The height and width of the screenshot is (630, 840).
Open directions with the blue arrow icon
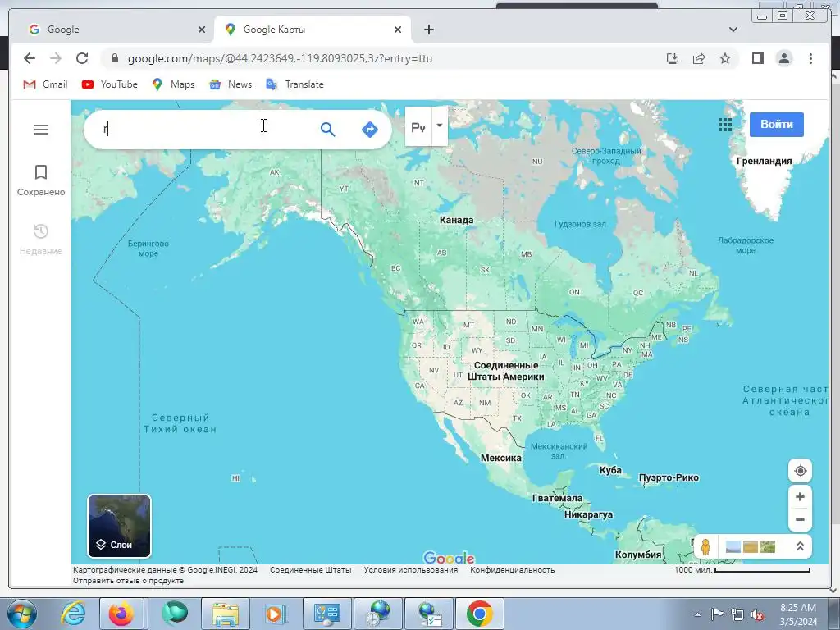(x=370, y=129)
